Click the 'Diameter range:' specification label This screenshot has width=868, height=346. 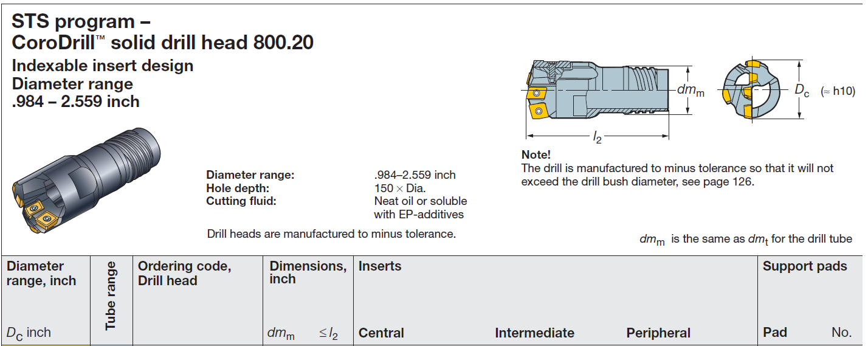pos(250,175)
